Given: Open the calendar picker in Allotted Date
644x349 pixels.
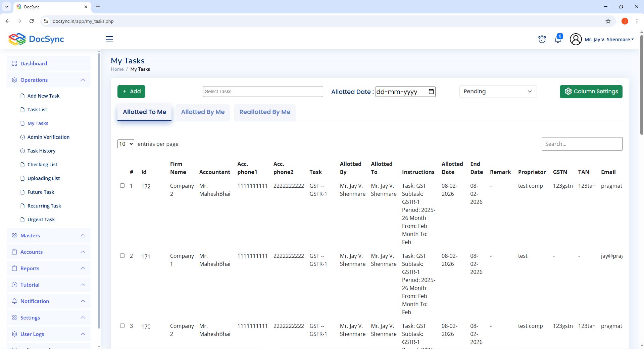Looking at the screenshot, I should tap(431, 92).
